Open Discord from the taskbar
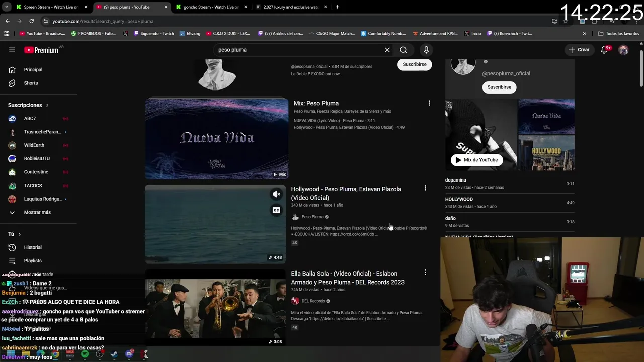 [129, 354]
